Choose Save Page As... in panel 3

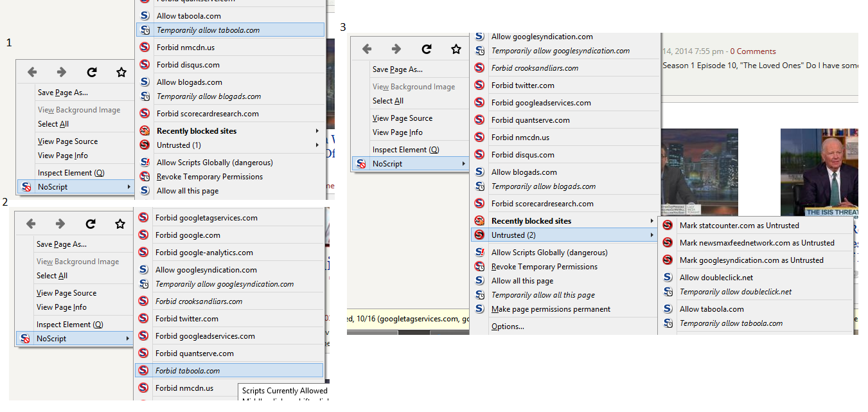[x=398, y=69]
